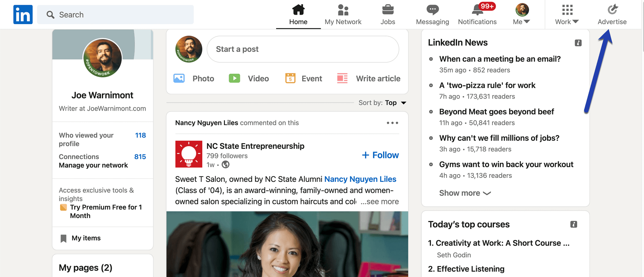
Task: Click the avatar beside Start a post
Action: coord(189,49)
